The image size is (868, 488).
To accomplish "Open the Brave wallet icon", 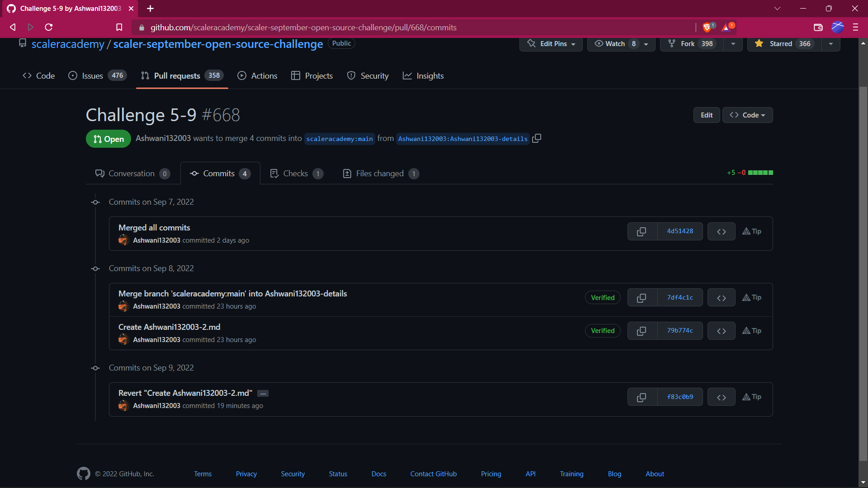I will 818,28.
